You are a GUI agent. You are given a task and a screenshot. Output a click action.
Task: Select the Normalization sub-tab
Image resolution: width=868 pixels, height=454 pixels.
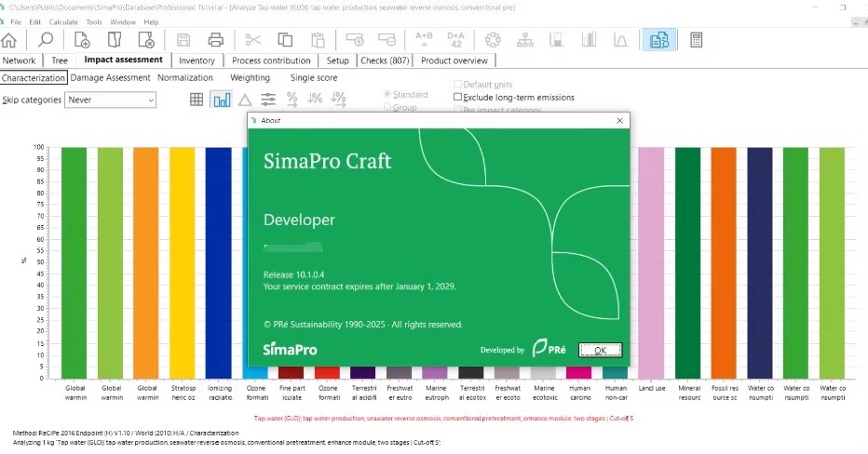[x=185, y=77]
